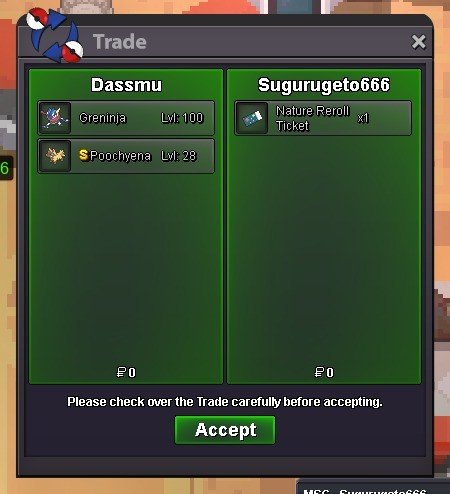Click Greninja's Lvl: 100 text
This screenshot has width=450, height=494.
click(182, 118)
